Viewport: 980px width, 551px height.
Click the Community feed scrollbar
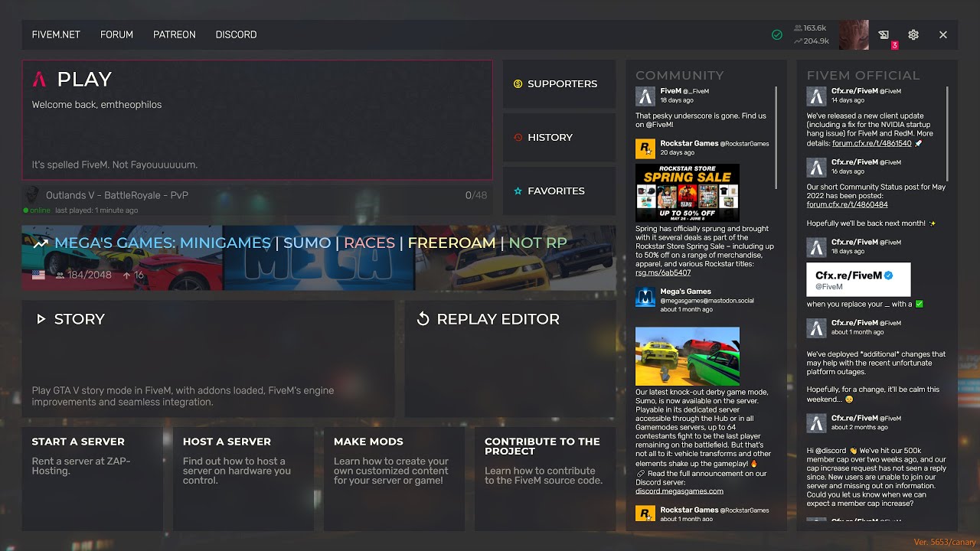(776, 138)
